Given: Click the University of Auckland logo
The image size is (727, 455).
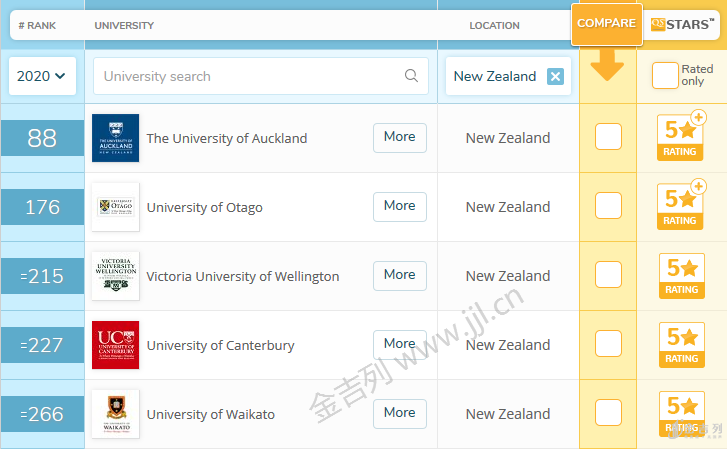Looking at the screenshot, I should click(x=115, y=138).
